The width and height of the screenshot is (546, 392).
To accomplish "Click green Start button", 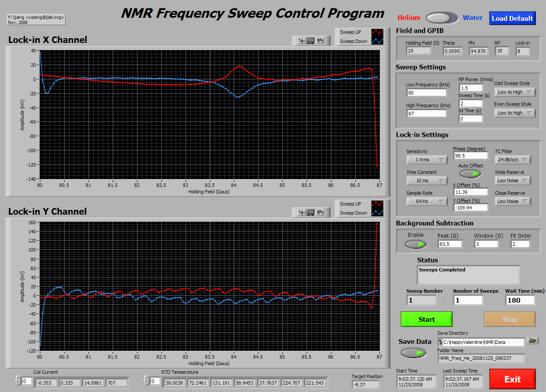I will (426, 319).
